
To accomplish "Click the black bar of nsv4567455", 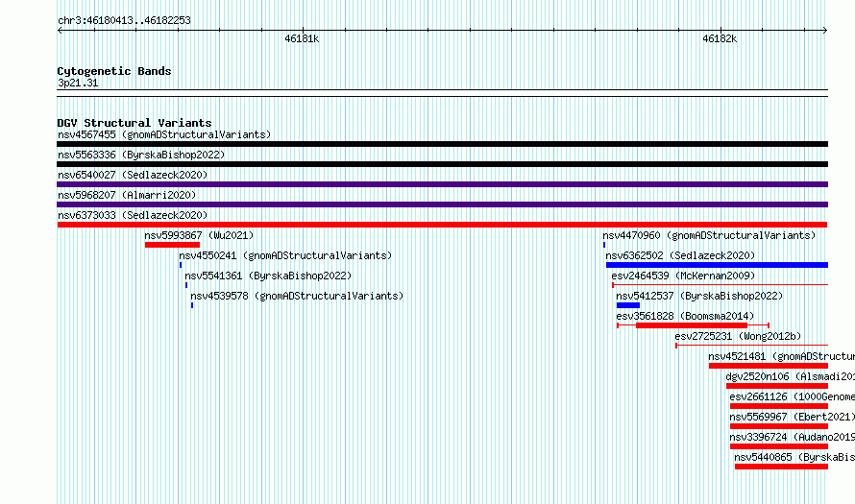I will [442, 144].
